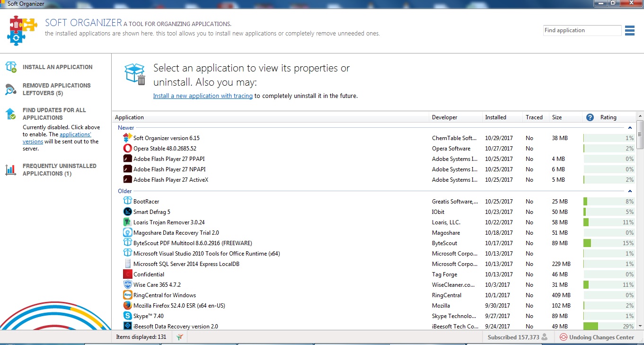Click the Soft Organizer puzzle logo
The width and height of the screenshot is (644, 345).
22,30
